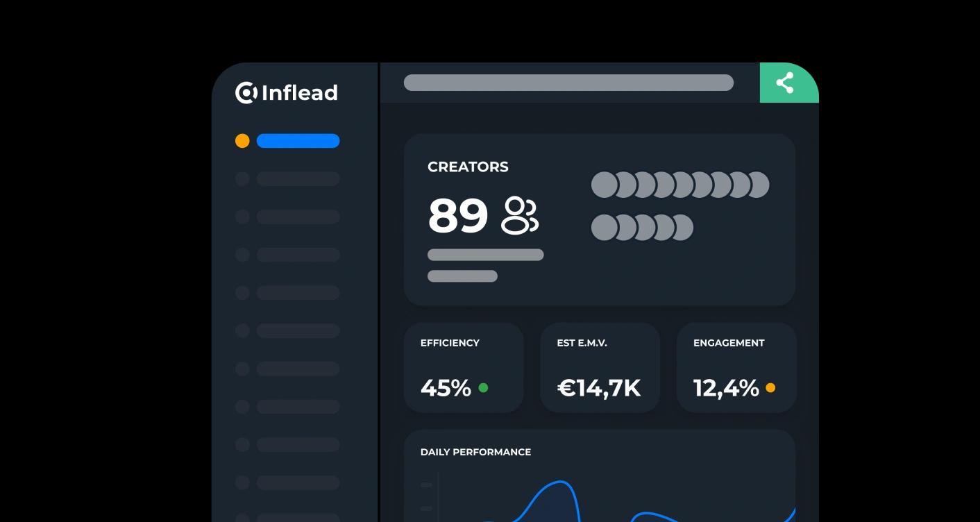
Task: Open the ENGAGEMENT card label
Action: pos(729,343)
